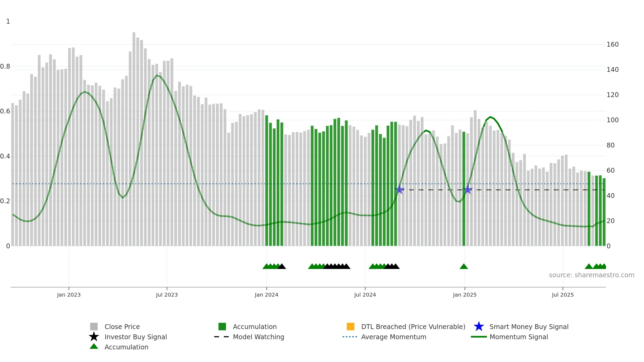Click the orange DTL Breached legend swatch
Image resolution: width=644 pixels, height=362 pixels.
350,326
